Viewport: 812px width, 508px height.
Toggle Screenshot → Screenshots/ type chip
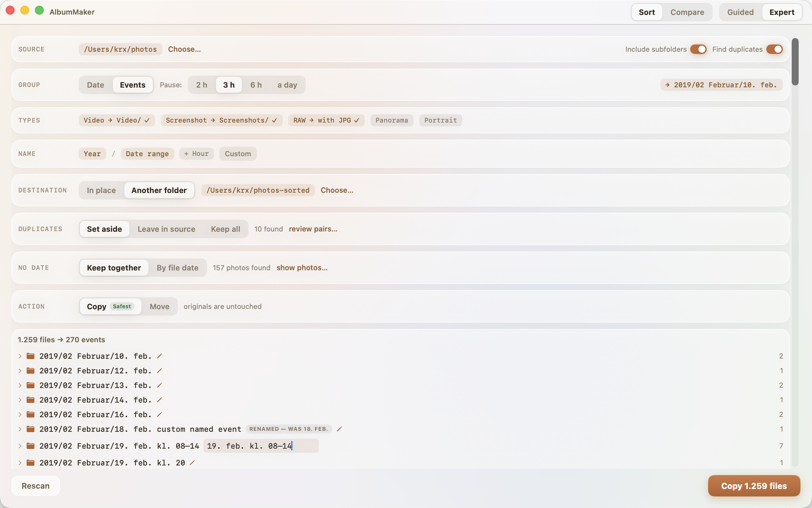tap(221, 120)
